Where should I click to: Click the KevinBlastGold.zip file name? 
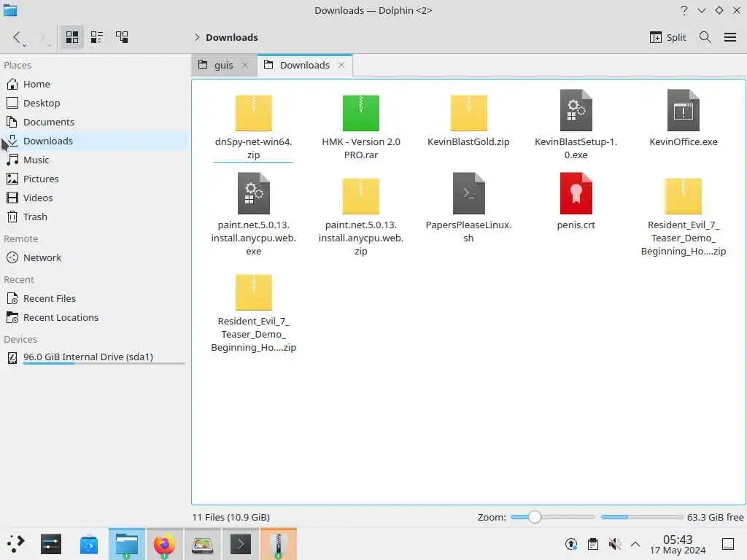click(x=468, y=142)
